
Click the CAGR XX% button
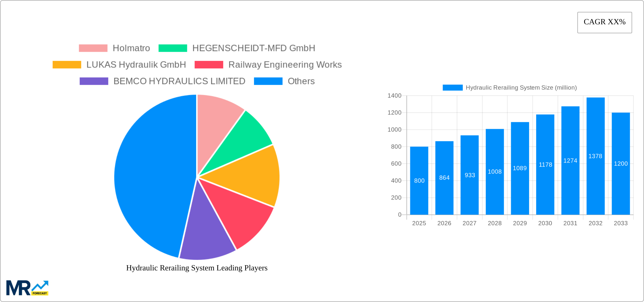(x=604, y=22)
